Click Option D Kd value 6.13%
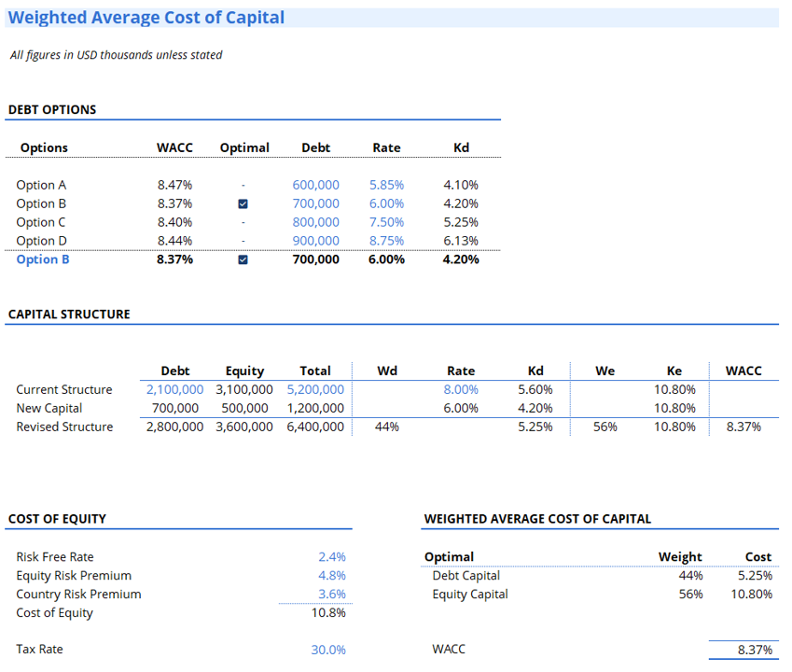This screenshot has height=672, width=792. (x=461, y=241)
